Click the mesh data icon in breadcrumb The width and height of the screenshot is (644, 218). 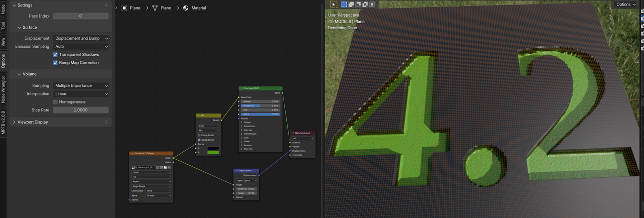154,8
